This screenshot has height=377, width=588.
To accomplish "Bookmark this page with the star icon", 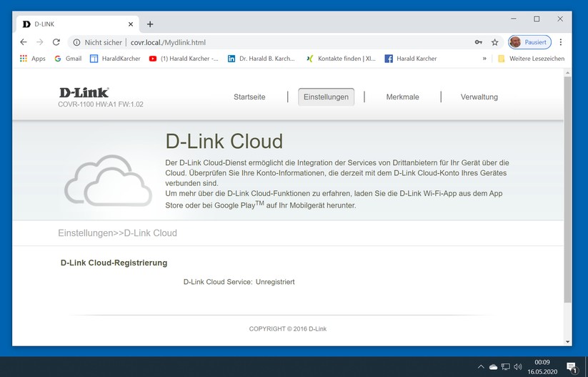I will [x=494, y=42].
